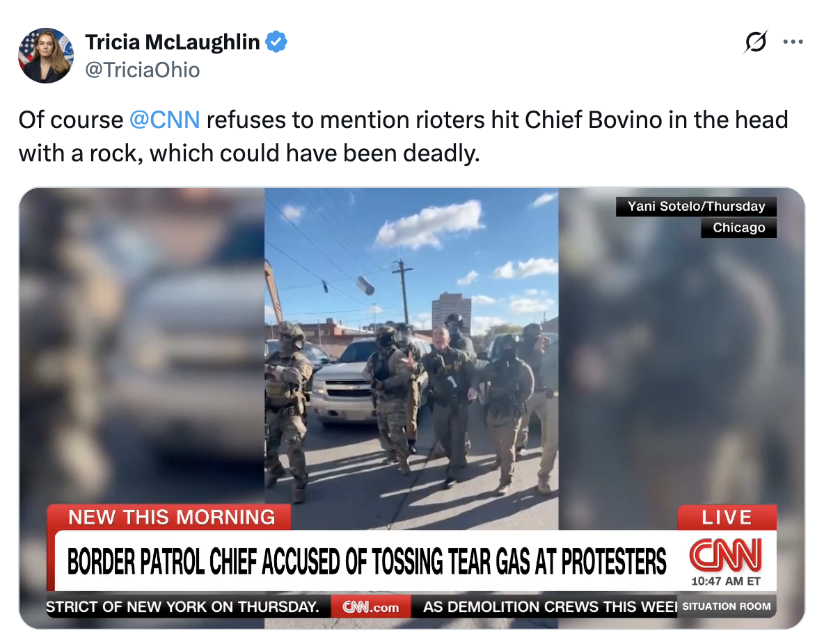Click the 10:47 AM ET timestamp
824x644 pixels.
(726, 581)
